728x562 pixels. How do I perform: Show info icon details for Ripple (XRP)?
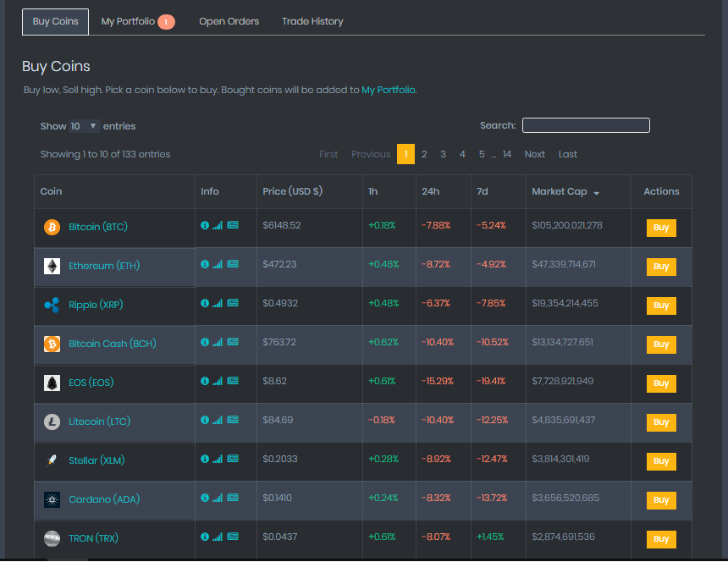205,303
